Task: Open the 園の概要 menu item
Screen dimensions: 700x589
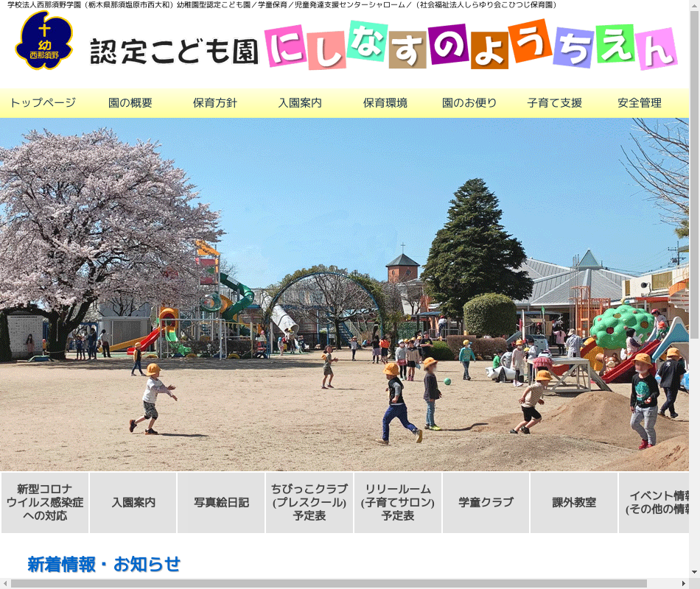Action: pos(130,103)
